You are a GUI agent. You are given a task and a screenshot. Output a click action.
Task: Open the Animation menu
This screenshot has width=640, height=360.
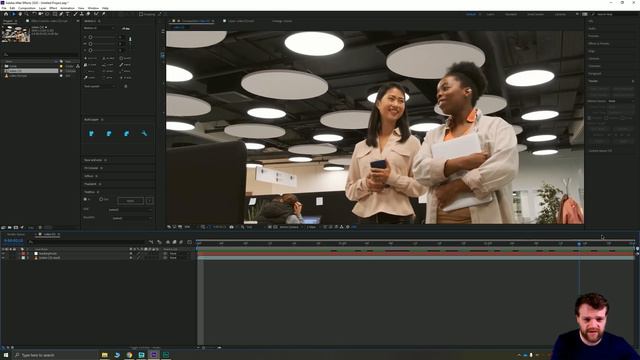[67, 8]
